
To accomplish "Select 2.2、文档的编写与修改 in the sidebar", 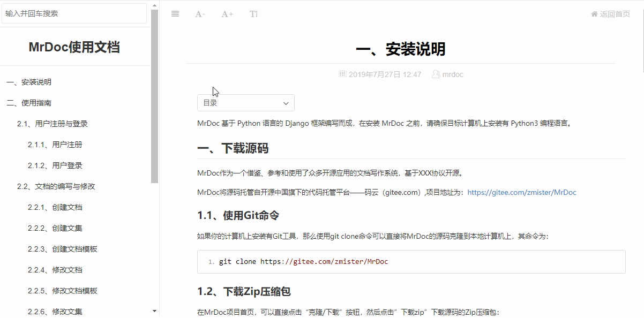I will (x=56, y=186).
